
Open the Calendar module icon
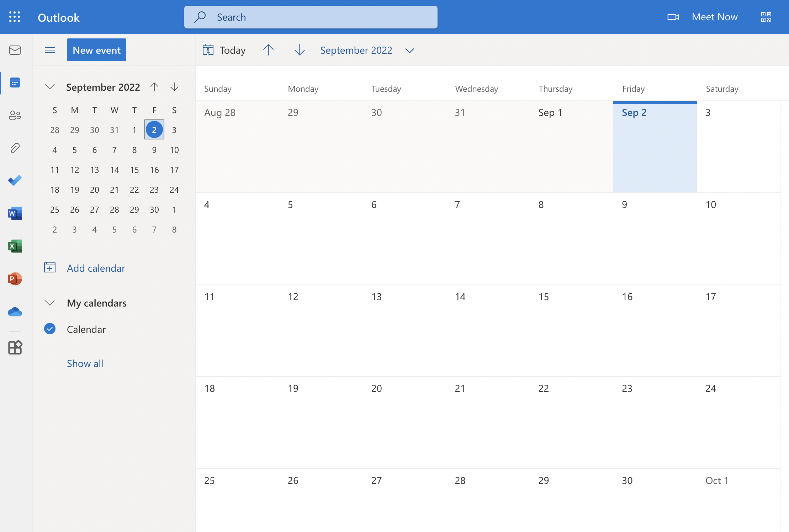pyautogui.click(x=15, y=83)
